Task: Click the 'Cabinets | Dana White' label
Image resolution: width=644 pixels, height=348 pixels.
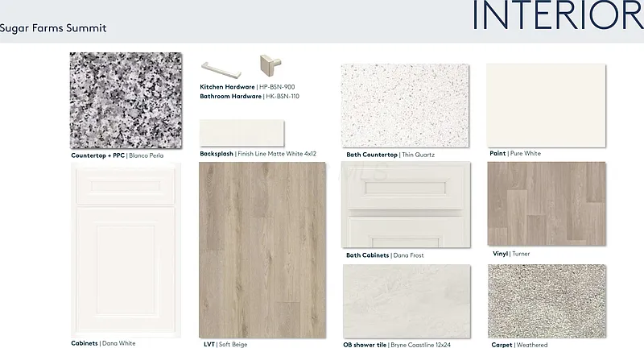Action: (x=103, y=343)
